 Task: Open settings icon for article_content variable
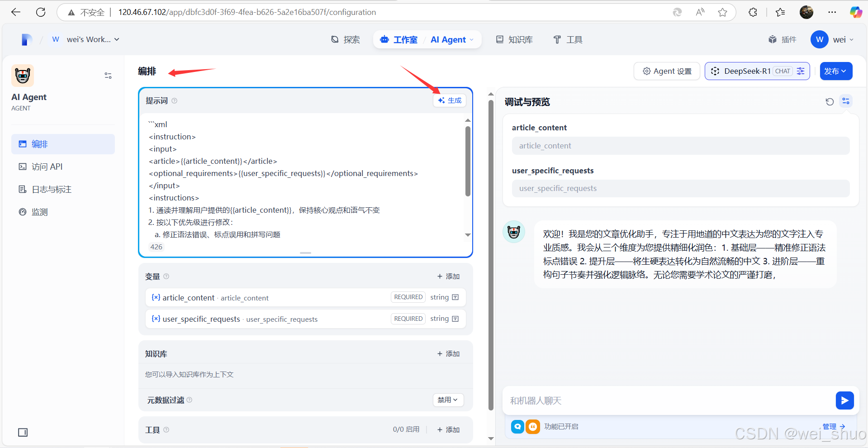[x=455, y=297]
